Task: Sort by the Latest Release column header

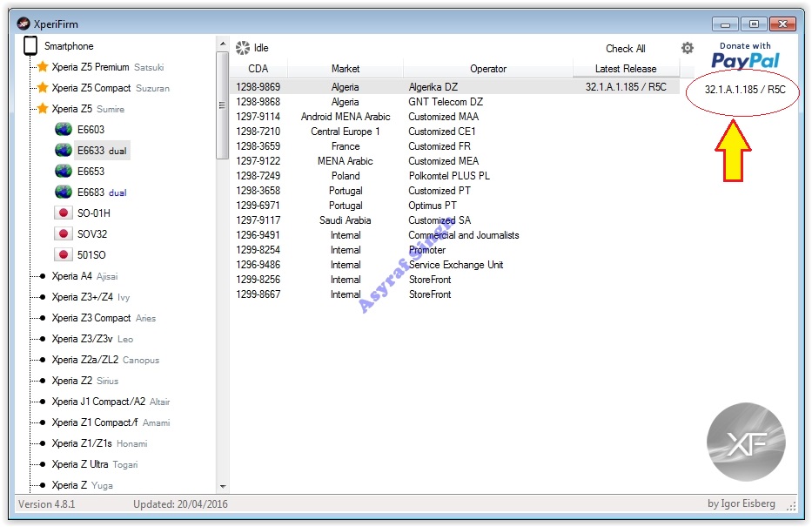Action: click(x=626, y=69)
